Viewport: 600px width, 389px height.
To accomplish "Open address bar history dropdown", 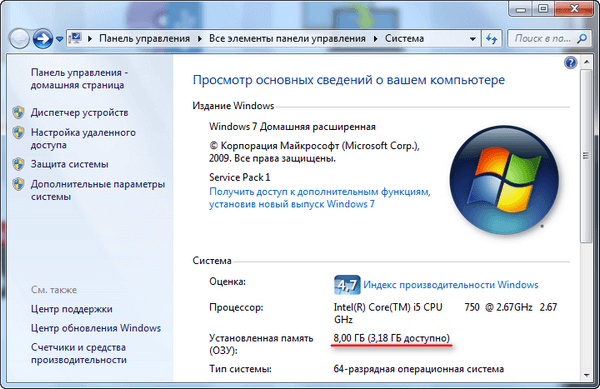I will coord(473,39).
